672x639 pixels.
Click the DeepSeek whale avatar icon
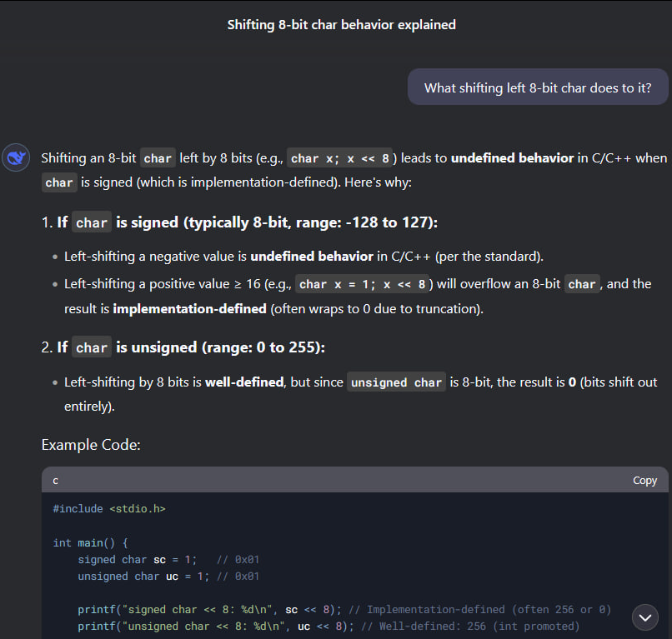pyautogui.click(x=16, y=157)
